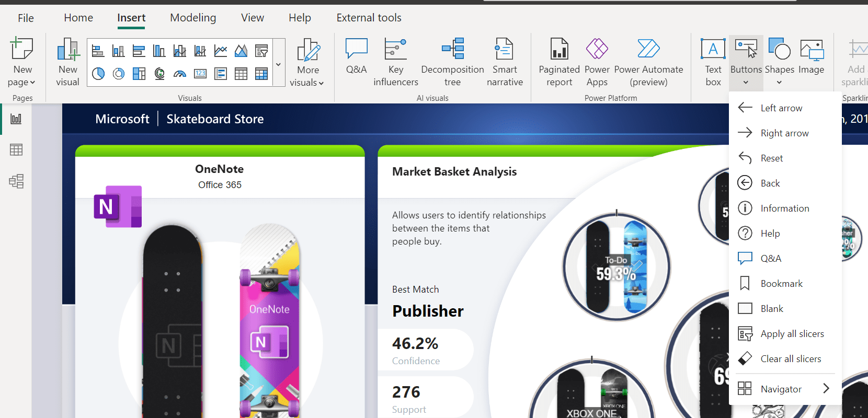Viewport: 868px width, 418px height.
Task: Add a Q&A visual from AI visuals group
Action: (x=357, y=56)
